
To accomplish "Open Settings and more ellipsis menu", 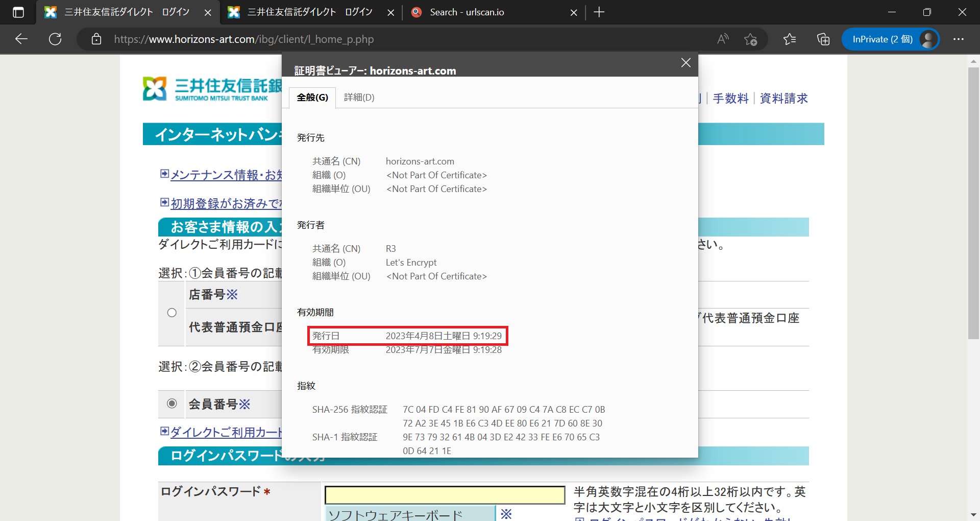I will point(959,39).
